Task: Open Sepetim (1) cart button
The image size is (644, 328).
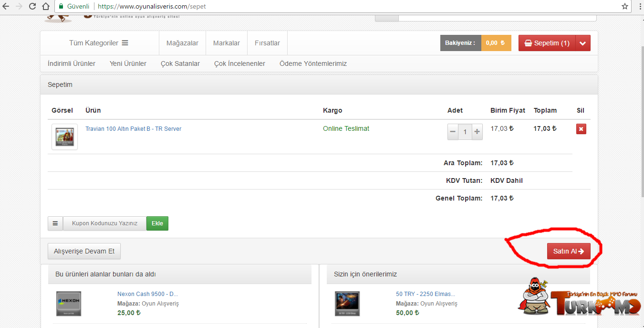Action: [x=547, y=43]
